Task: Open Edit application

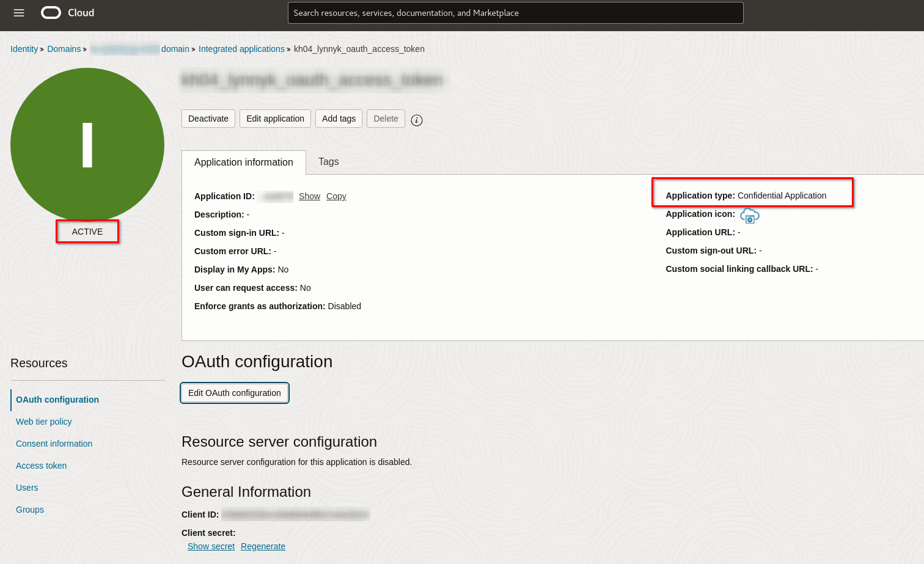Action: point(275,119)
